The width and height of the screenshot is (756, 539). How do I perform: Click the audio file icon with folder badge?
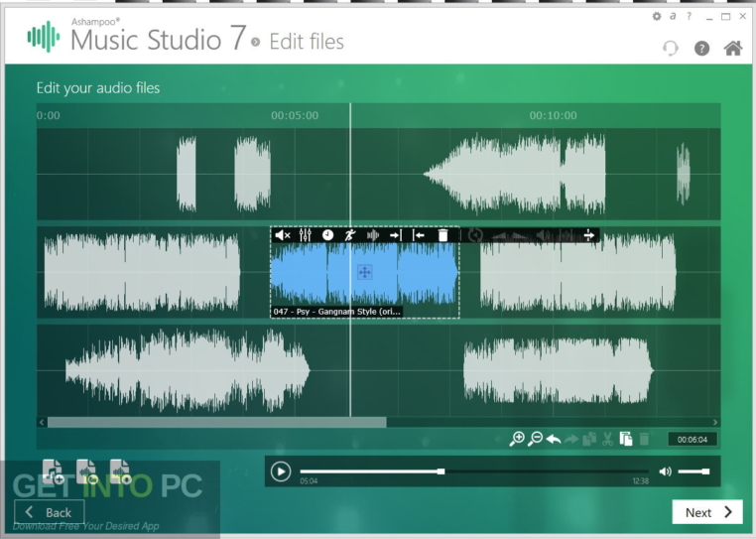pos(86,472)
